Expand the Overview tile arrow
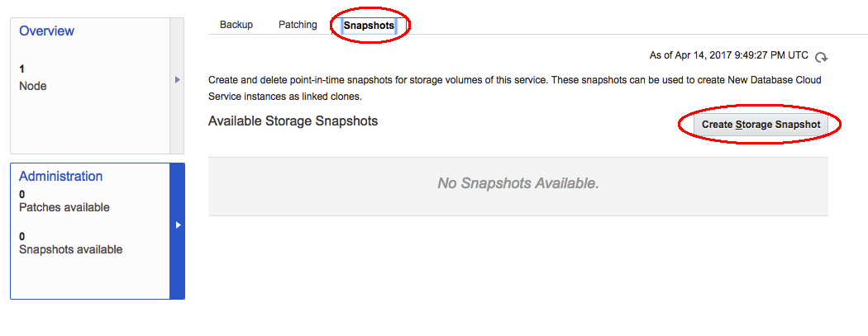This screenshot has height=336, width=868. pos(177,80)
